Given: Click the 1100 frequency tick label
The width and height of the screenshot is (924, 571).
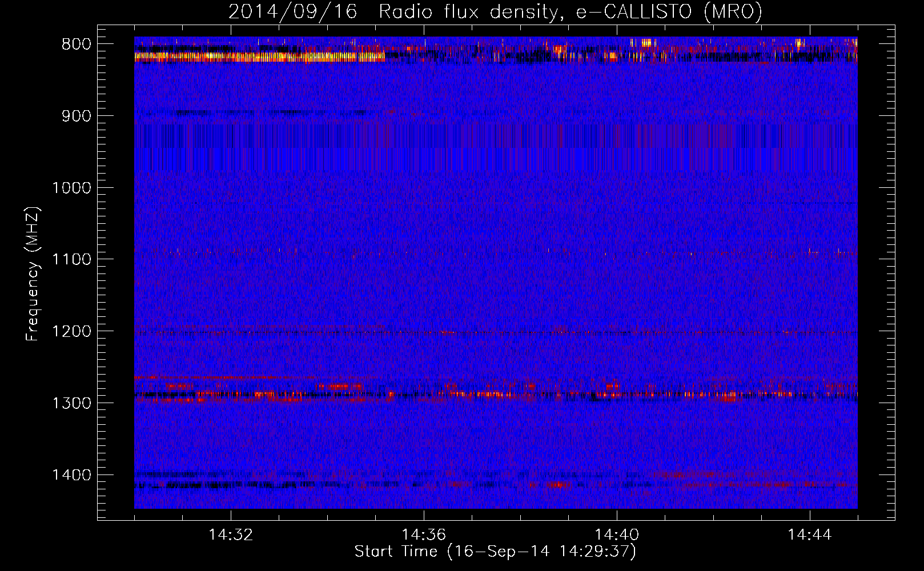Looking at the screenshot, I should coord(71,260).
